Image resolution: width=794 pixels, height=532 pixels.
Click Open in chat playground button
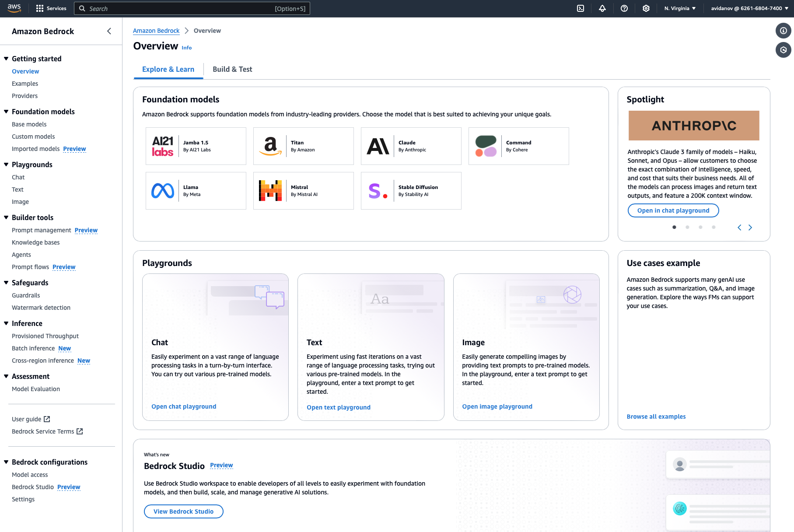pos(673,210)
